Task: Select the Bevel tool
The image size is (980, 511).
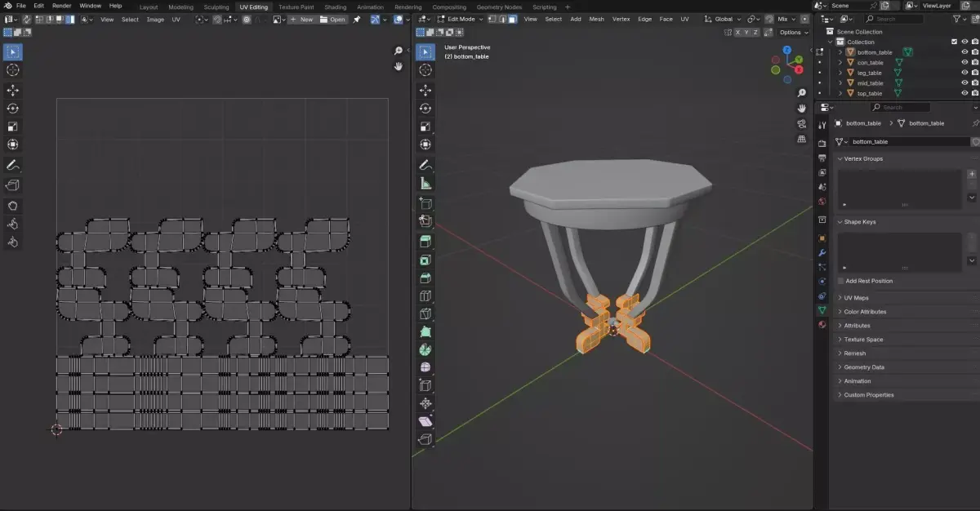Action: pos(425,278)
